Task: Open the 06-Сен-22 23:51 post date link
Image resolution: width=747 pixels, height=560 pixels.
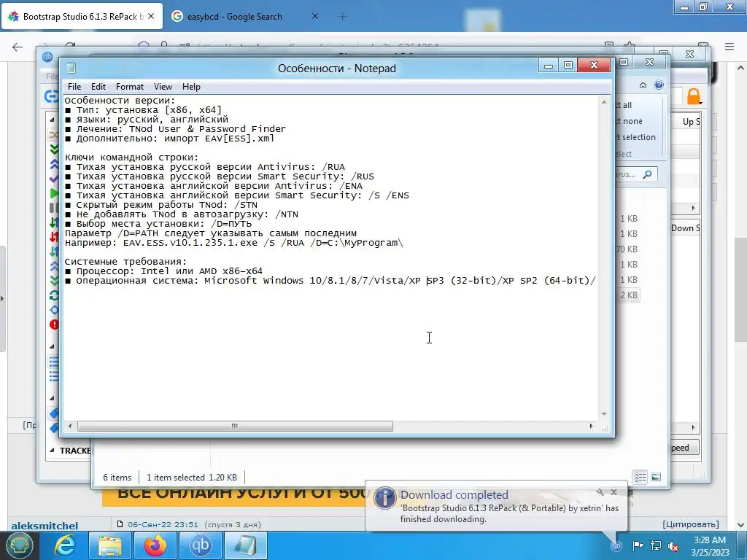Action: (163, 524)
